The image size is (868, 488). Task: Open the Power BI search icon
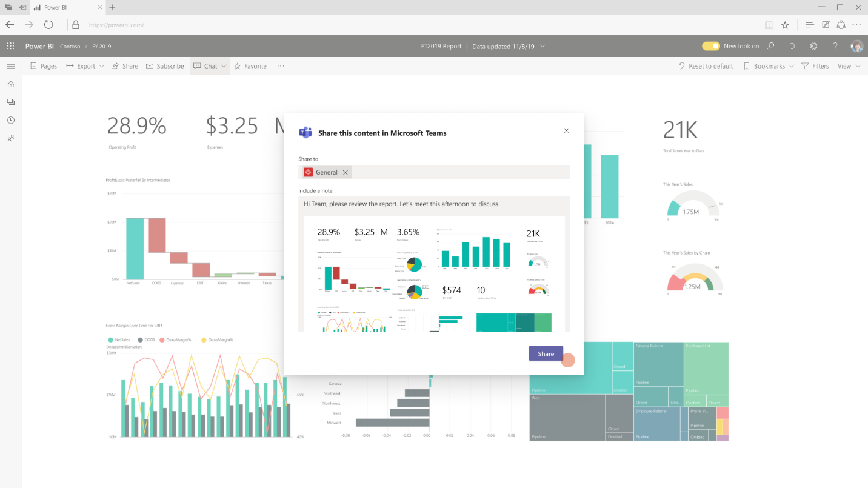[771, 46]
